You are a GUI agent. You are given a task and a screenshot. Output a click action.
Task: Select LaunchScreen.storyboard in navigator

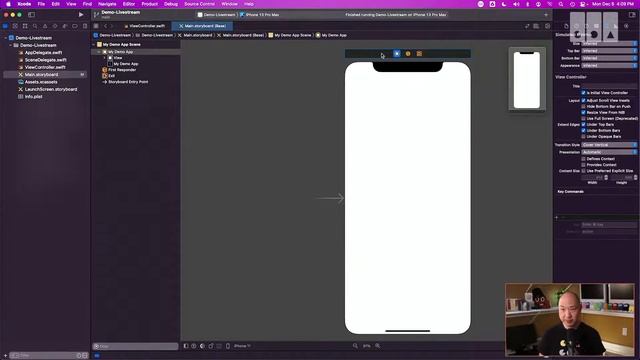coord(51,89)
